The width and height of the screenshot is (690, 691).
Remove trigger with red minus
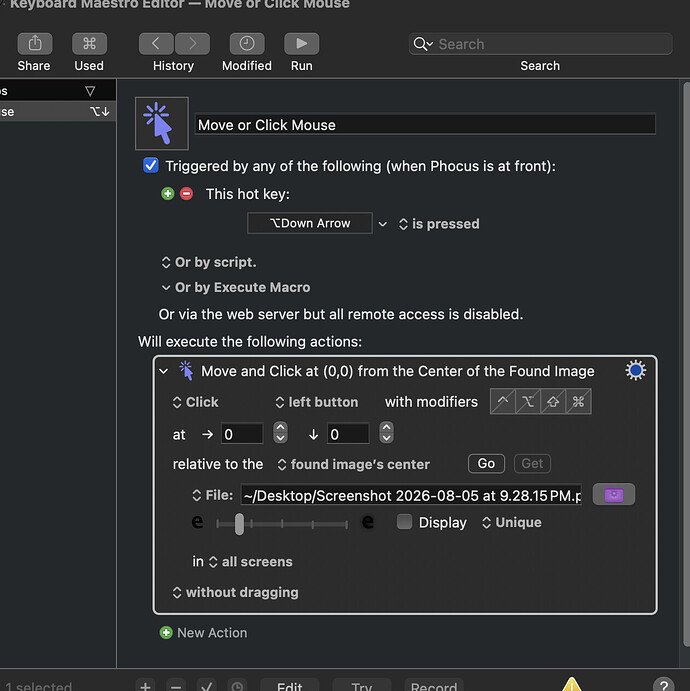[186, 193]
